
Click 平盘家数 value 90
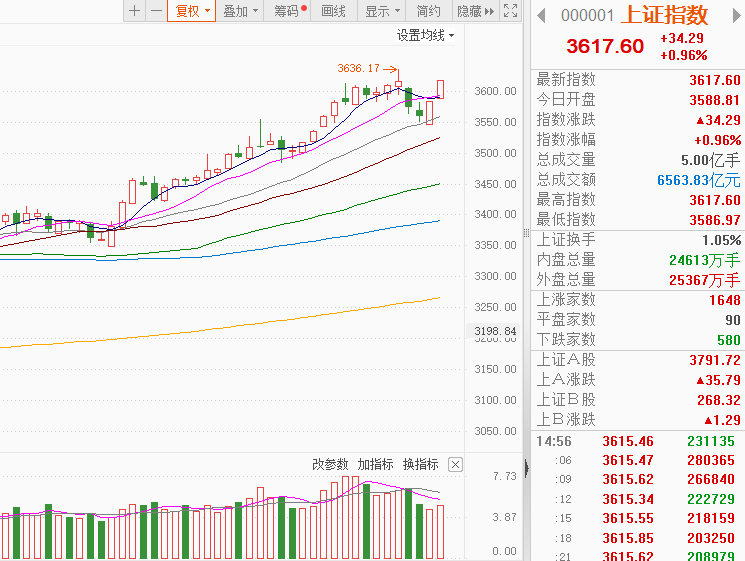[x=733, y=320]
